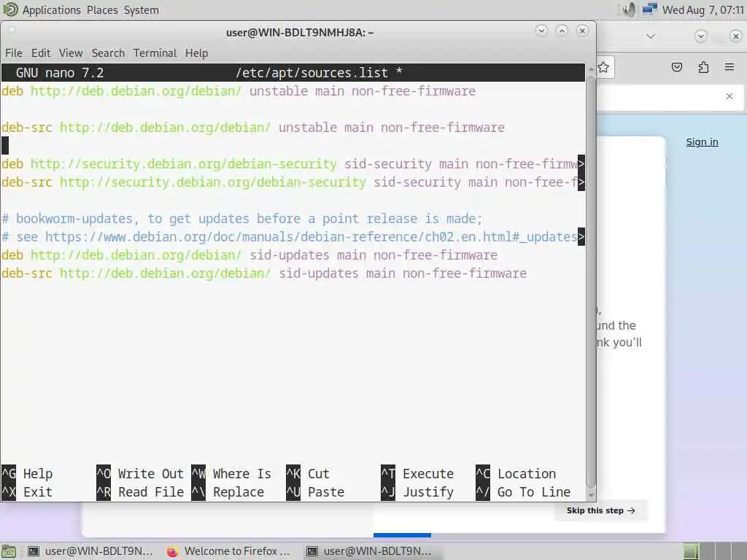Click the nano title '/etc/apt/sources.list'

(x=311, y=73)
